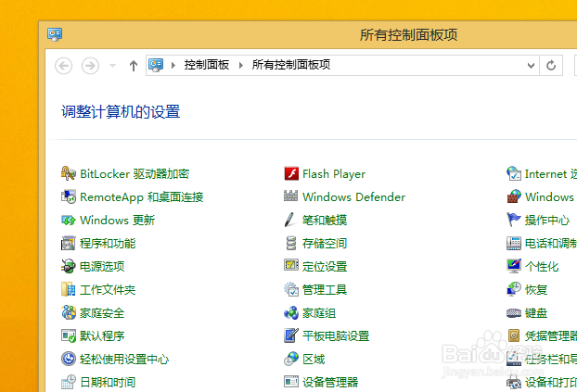
Task: Open the Flash Player icon
Action: [x=291, y=173]
